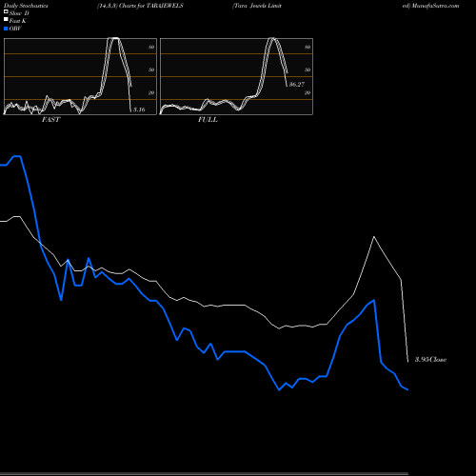
Task: Click the Fast K legend swatch
Action: point(6,19)
